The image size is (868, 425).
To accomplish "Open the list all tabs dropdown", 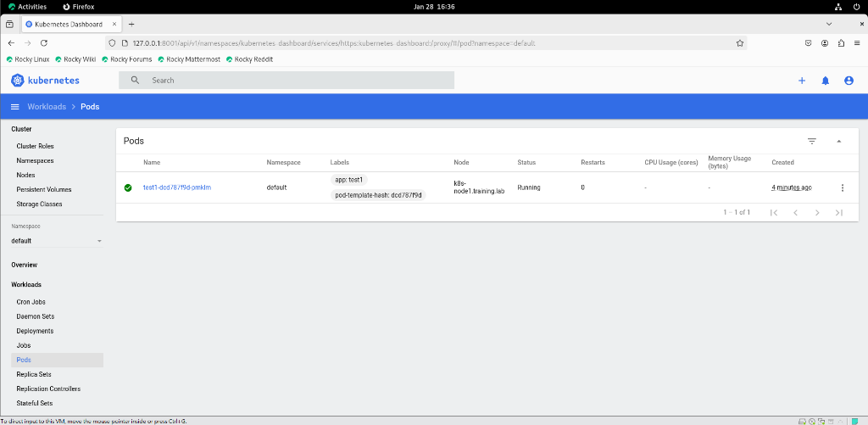I will pyautogui.click(x=829, y=25).
